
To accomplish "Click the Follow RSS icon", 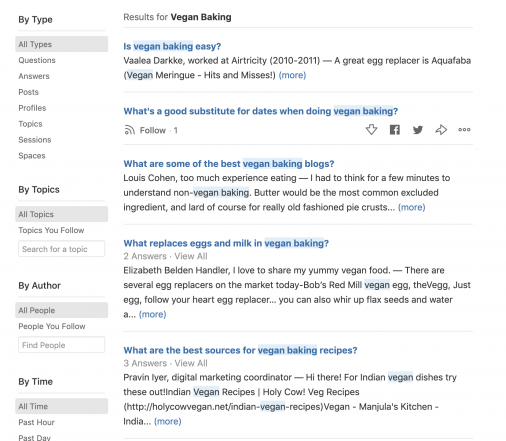I will [129, 130].
